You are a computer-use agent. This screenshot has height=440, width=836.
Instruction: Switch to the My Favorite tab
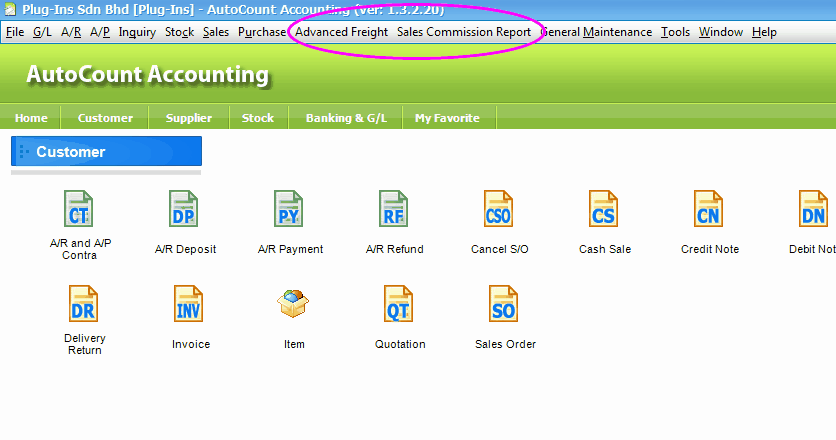pos(447,118)
